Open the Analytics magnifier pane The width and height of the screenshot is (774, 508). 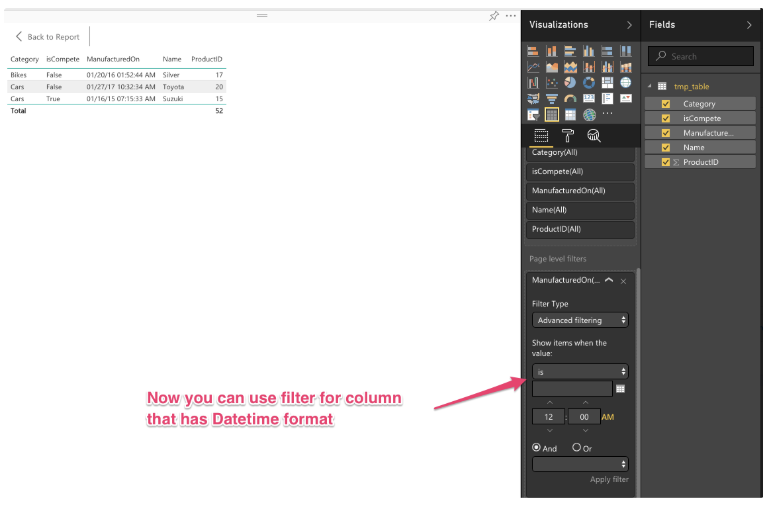[x=593, y=136]
